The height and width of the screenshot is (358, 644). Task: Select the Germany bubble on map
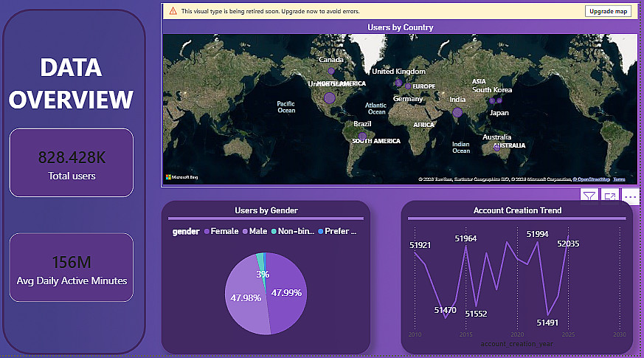[408, 86]
